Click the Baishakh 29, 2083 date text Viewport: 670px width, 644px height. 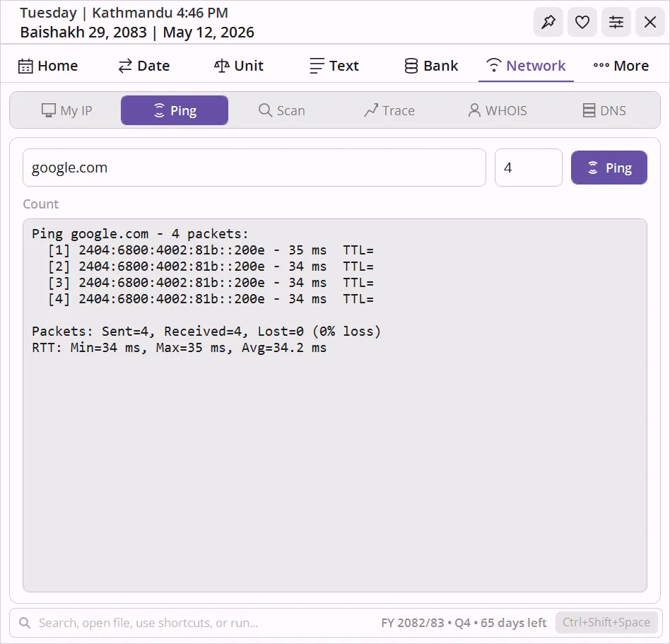83,33
